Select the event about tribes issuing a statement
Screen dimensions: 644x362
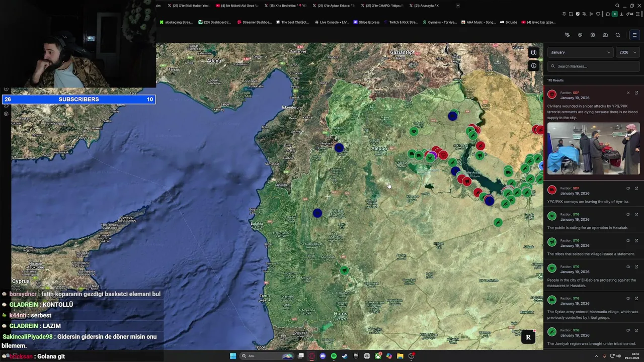pyautogui.click(x=593, y=247)
